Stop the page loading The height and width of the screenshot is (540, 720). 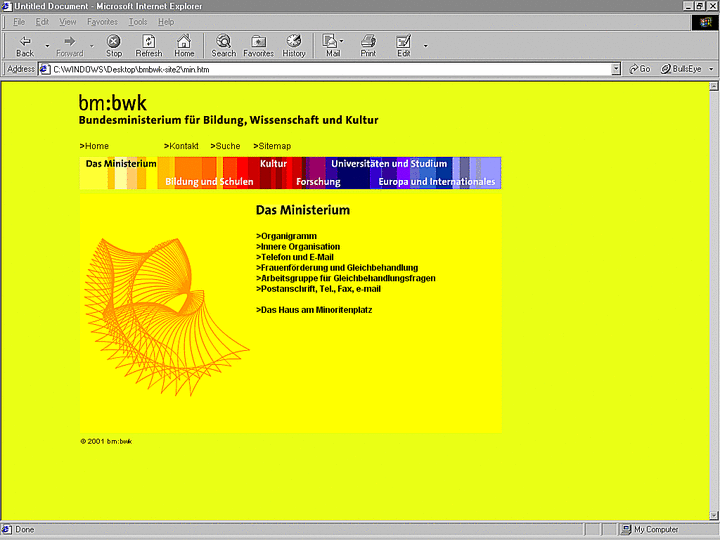[114, 46]
